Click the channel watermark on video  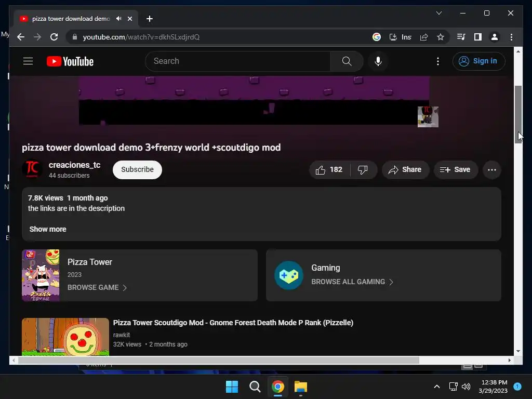pos(428,117)
